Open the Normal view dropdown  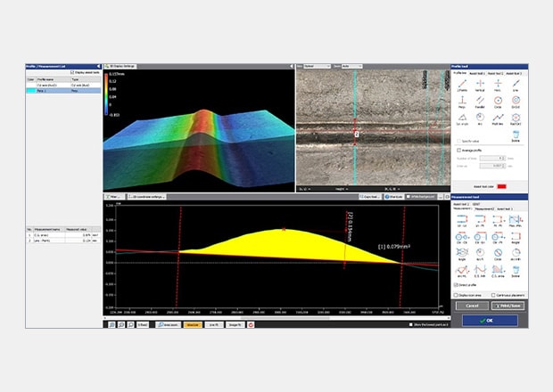[315, 65]
